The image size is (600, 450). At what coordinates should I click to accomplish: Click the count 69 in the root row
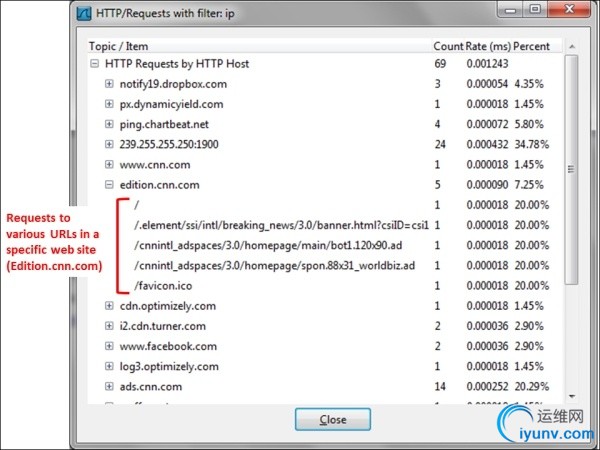440,64
